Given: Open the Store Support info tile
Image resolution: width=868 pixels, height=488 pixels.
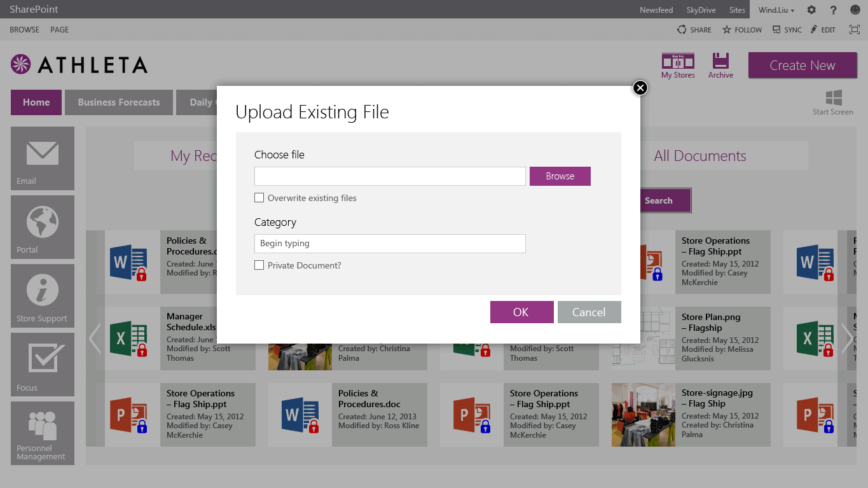Looking at the screenshot, I should click(x=43, y=296).
